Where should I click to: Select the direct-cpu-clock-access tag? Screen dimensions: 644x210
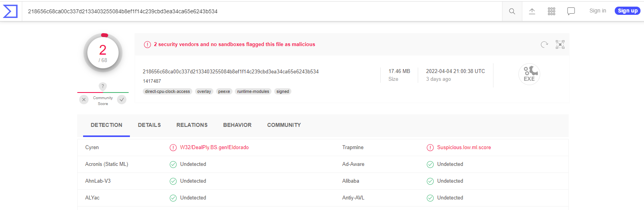(x=167, y=91)
